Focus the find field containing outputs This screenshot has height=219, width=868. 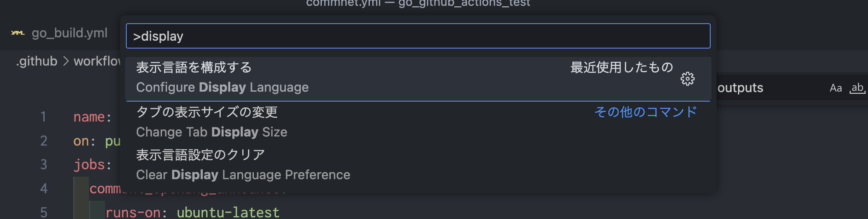[770, 88]
